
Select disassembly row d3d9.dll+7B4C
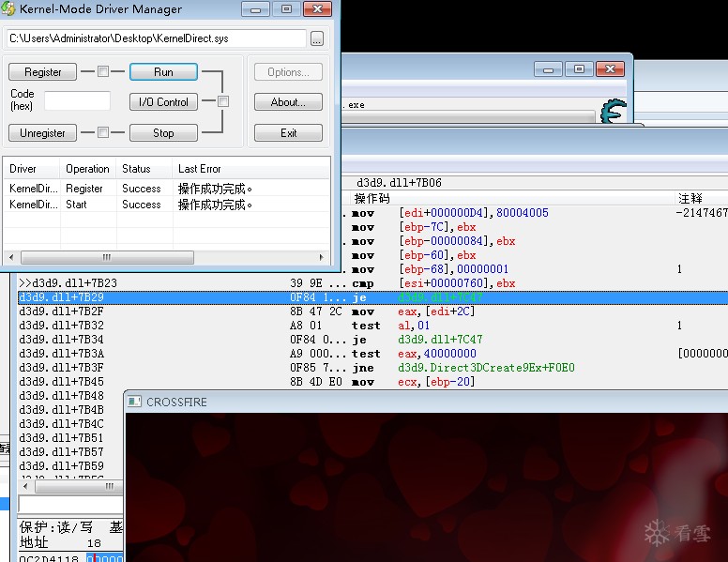coord(61,423)
